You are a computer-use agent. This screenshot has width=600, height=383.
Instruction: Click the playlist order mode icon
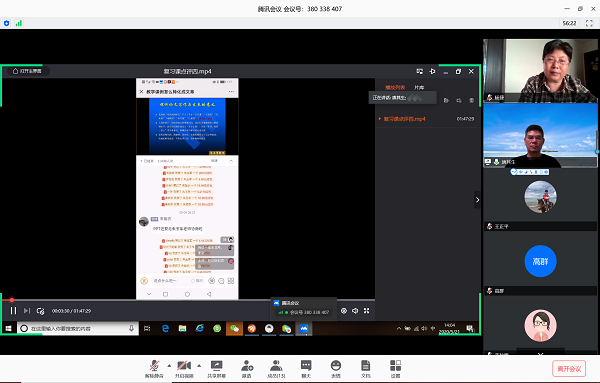(x=459, y=100)
